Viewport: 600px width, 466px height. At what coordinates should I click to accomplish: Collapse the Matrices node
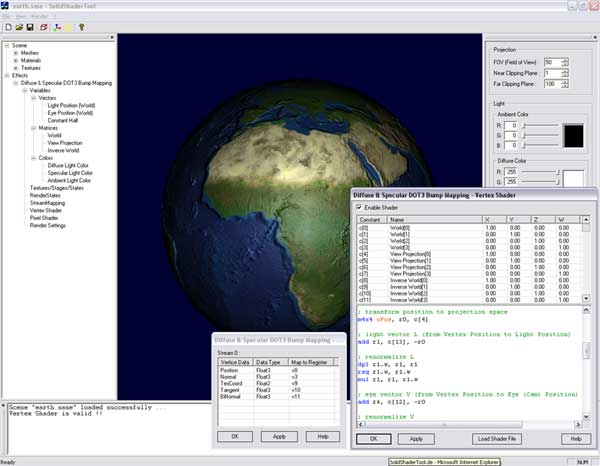(33, 128)
